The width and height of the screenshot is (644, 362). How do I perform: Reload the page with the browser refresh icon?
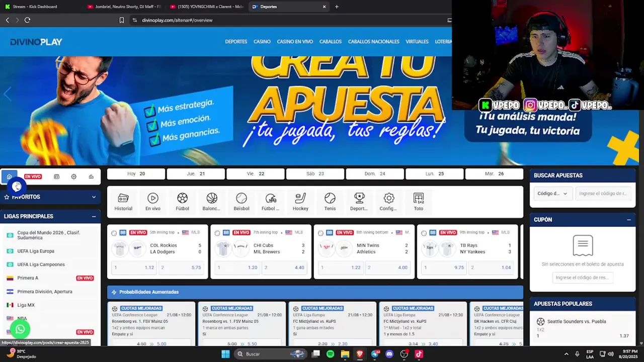(x=27, y=20)
